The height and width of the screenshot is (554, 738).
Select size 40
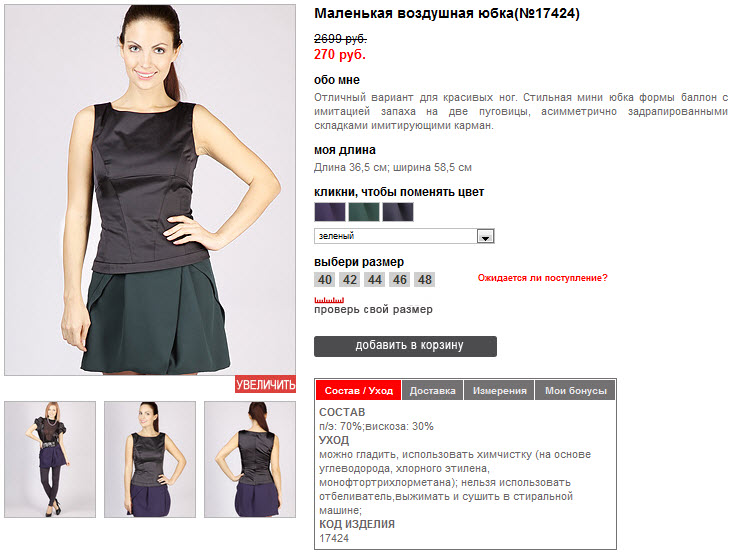[325, 280]
